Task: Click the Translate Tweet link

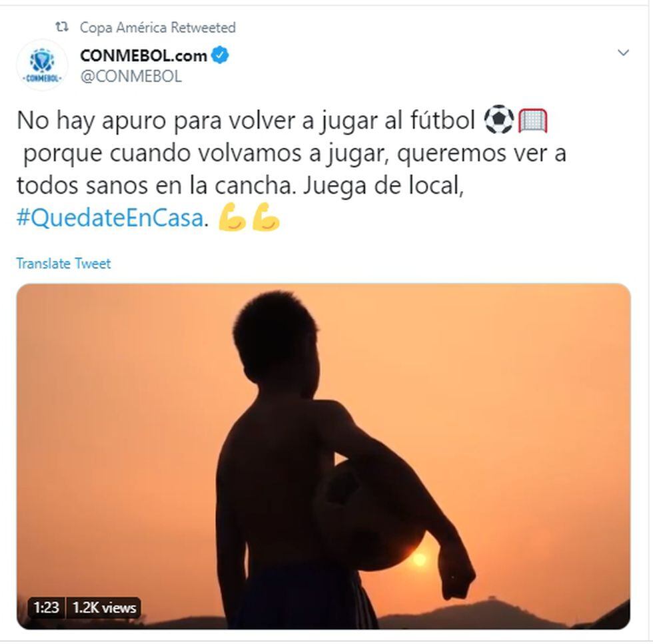Action: [x=64, y=264]
